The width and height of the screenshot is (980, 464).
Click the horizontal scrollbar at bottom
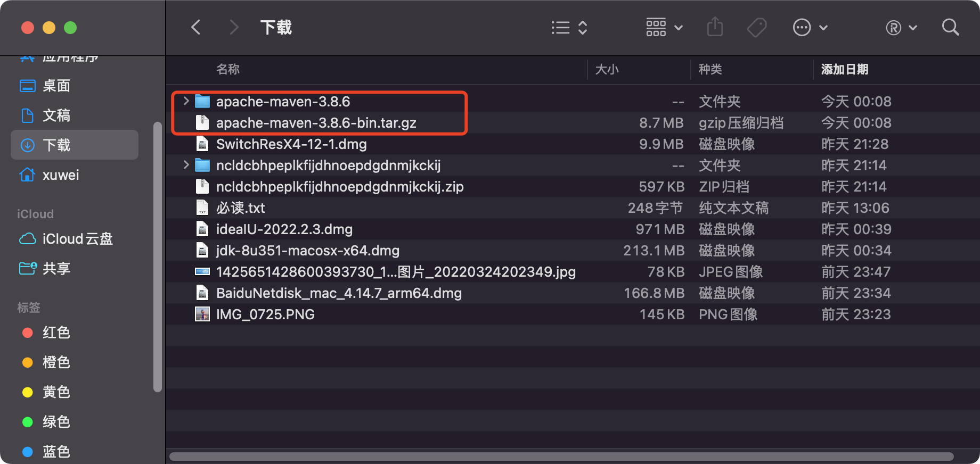point(561,457)
